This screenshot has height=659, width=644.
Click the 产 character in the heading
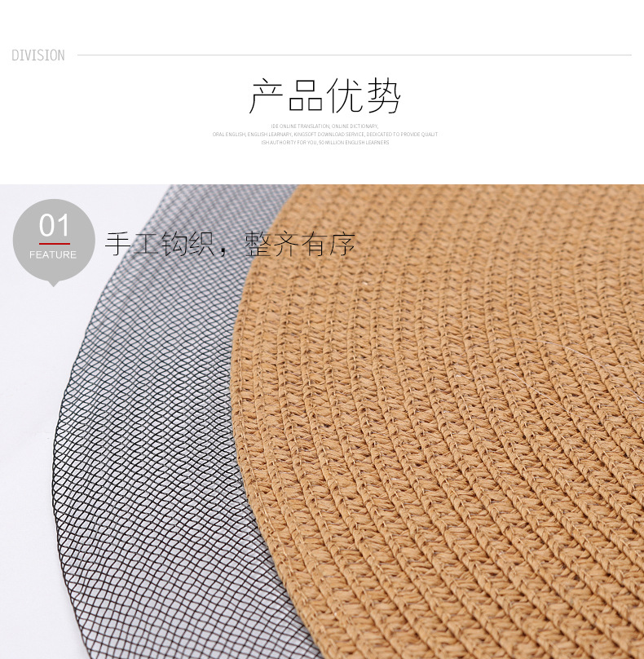click(267, 96)
